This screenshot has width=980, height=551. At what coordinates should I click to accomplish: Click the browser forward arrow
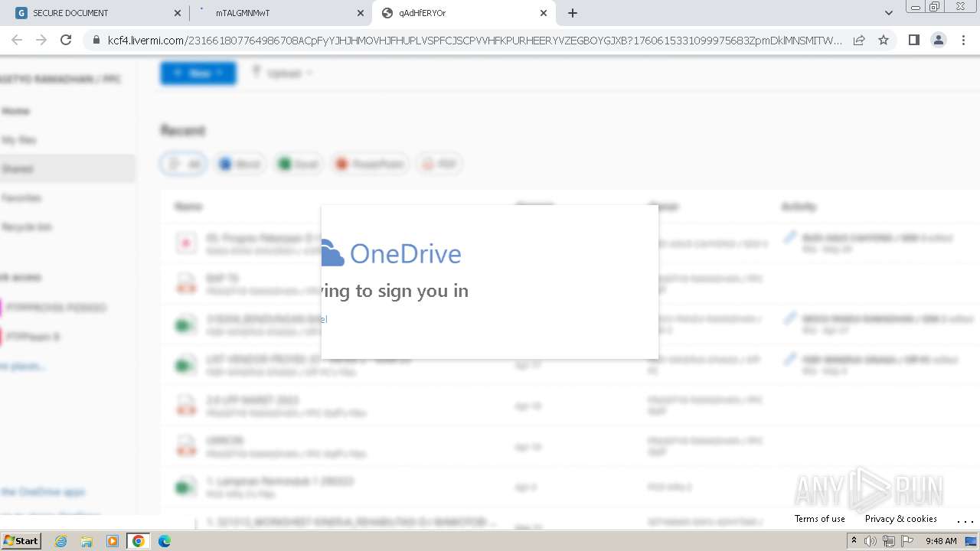[41, 40]
